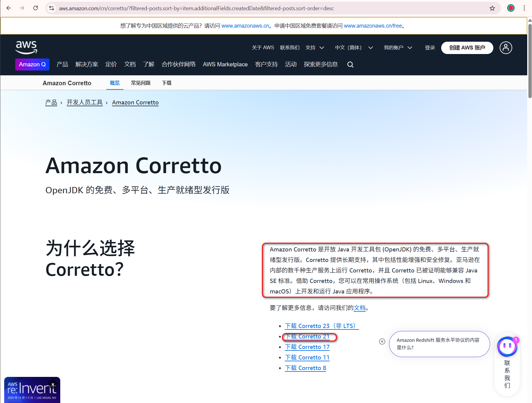This screenshot has height=403, width=532.
Task: Open the Chrome three-dot menu
Action: point(524,8)
